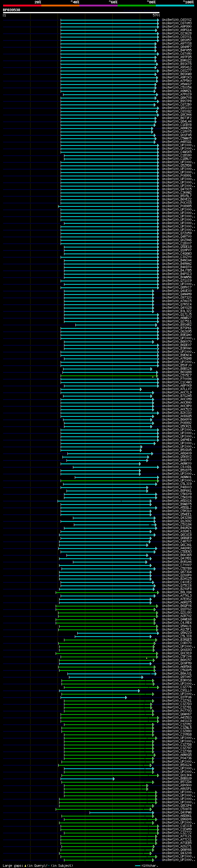Click the red 20% identity color band

click(x=22, y=6)
